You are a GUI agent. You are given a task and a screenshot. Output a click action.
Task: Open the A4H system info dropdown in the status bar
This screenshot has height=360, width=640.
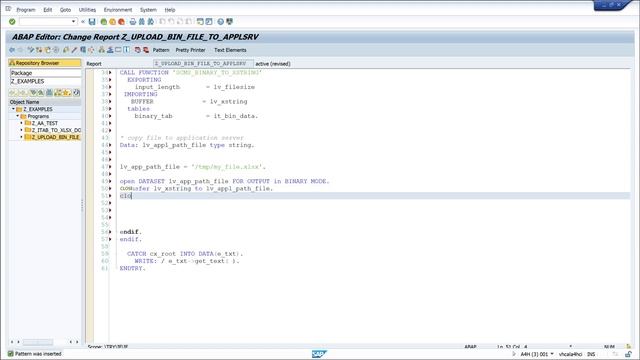click(552, 354)
